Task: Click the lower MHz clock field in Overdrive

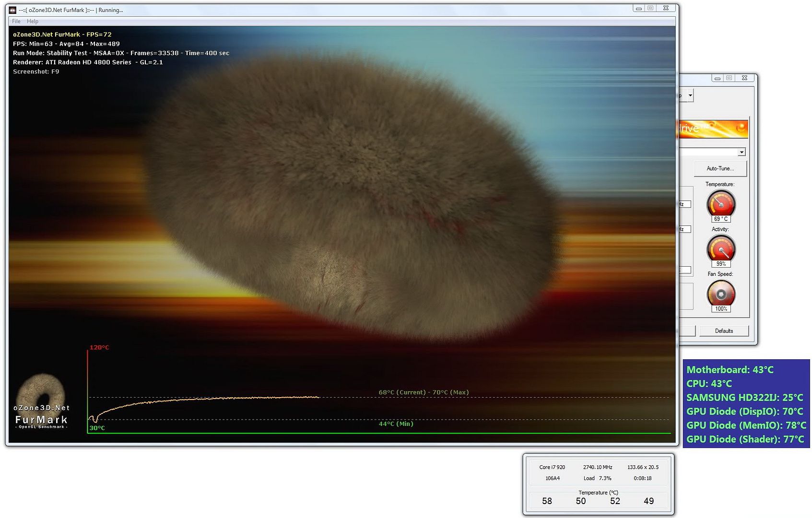Action: 685,229
